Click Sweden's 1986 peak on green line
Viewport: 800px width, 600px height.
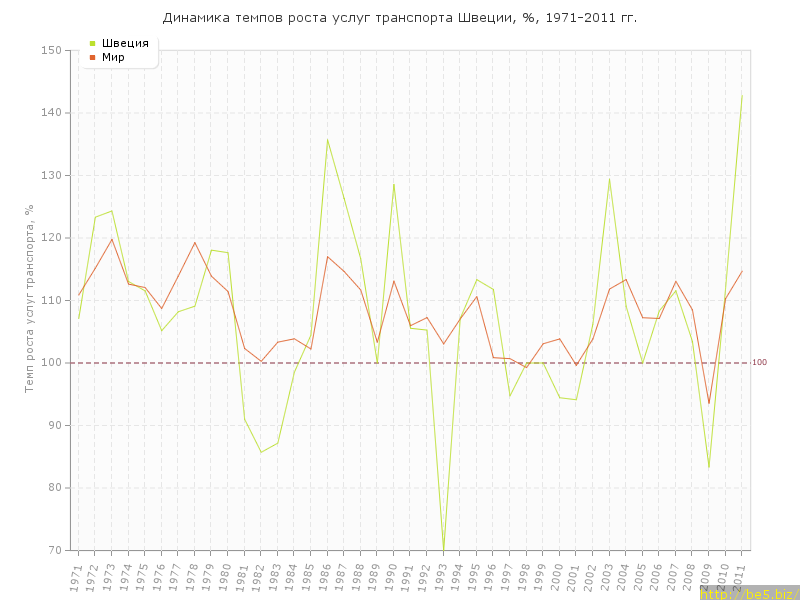click(327, 139)
